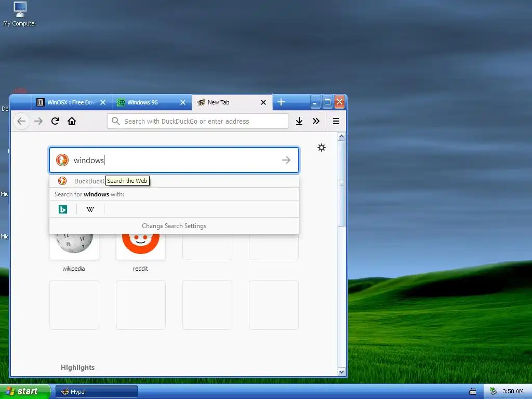Click the Highlights section heading
532x399 pixels.
point(78,367)
